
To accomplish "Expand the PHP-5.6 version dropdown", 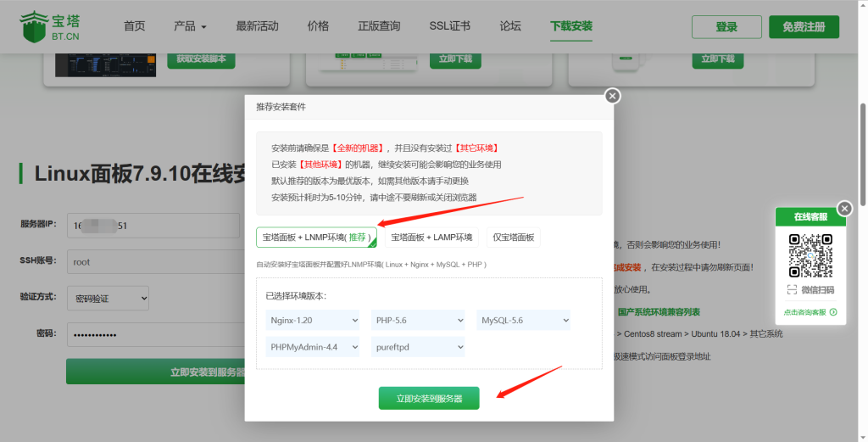I will pyautogui.click(x=418, y=321).
